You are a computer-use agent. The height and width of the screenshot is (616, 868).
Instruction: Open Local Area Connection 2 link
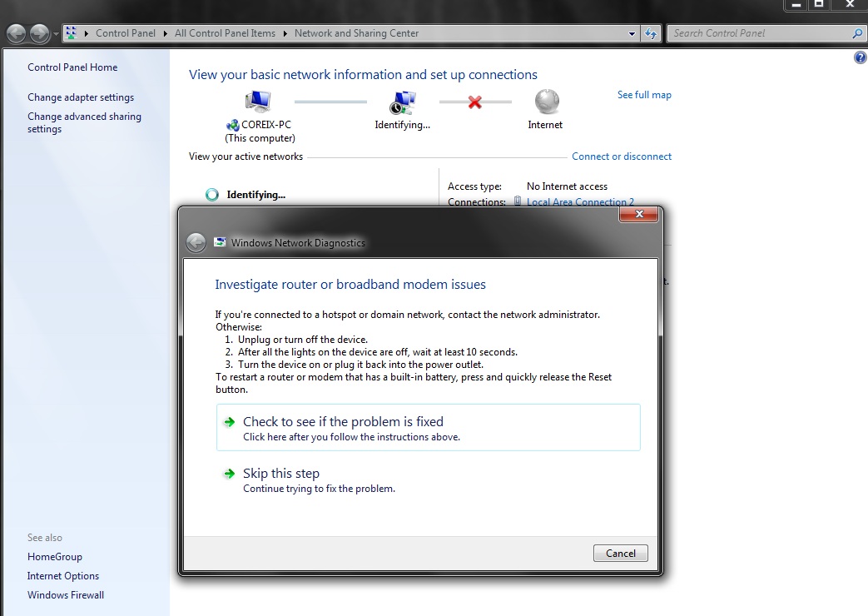[580, 201]
